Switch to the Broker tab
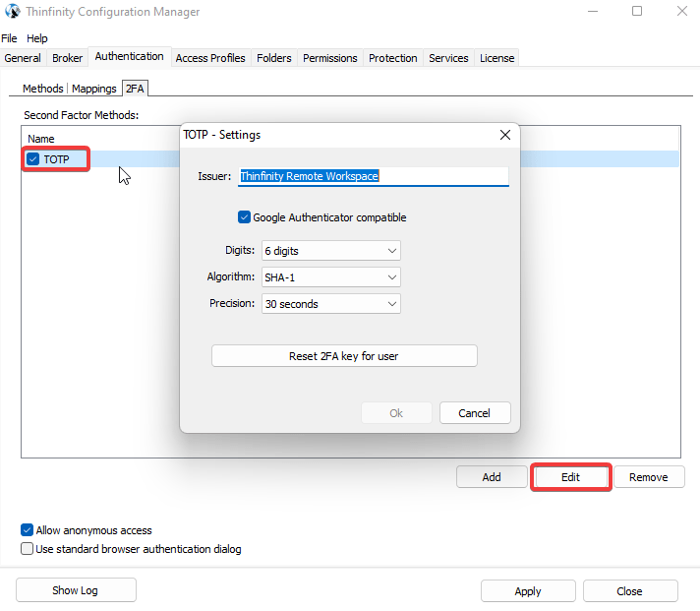Screen dimensions: 700x611 [x=68, y=58]
